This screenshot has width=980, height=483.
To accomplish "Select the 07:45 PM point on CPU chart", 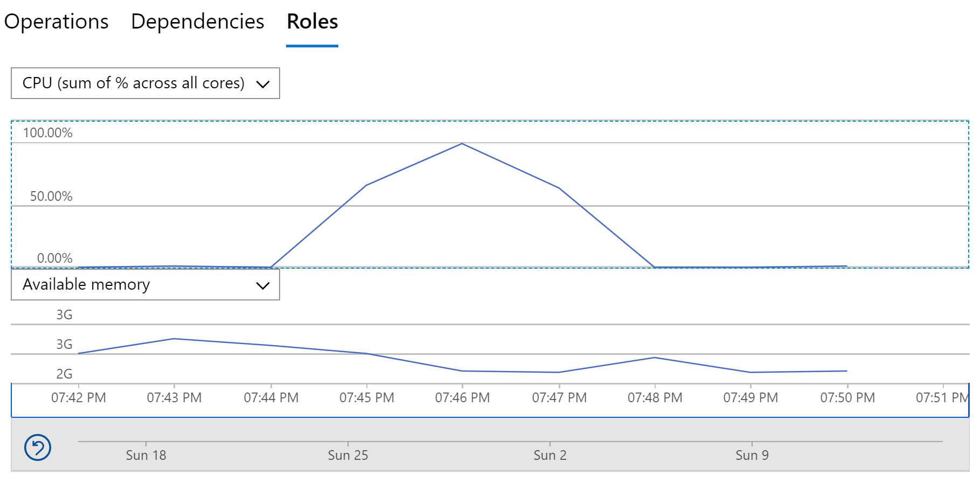I will pyautogui.click(x=366, y=185).
